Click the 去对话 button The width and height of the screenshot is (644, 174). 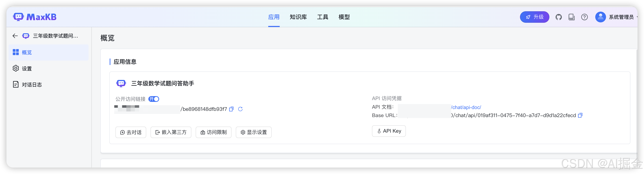pos(131,132)
